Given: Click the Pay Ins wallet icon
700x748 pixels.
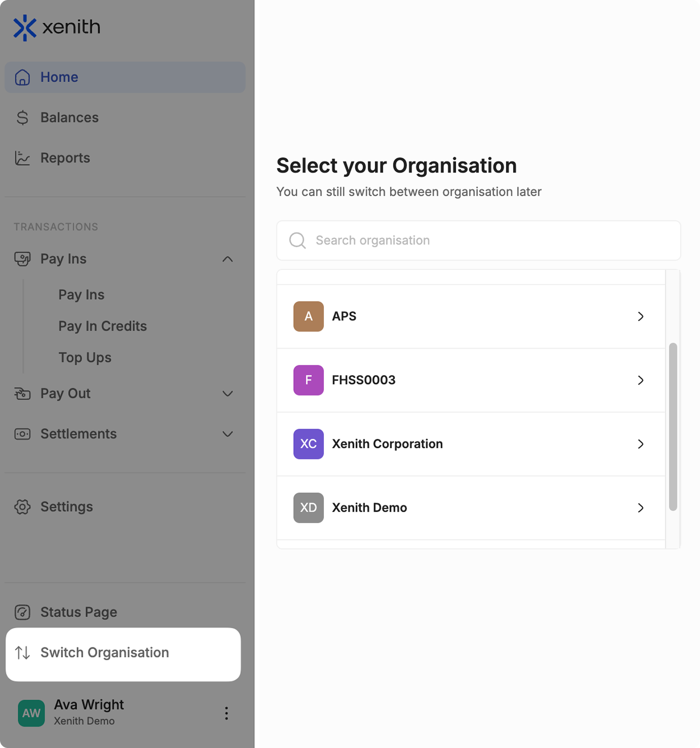Looking at the screenshot, I should (22, 259).
